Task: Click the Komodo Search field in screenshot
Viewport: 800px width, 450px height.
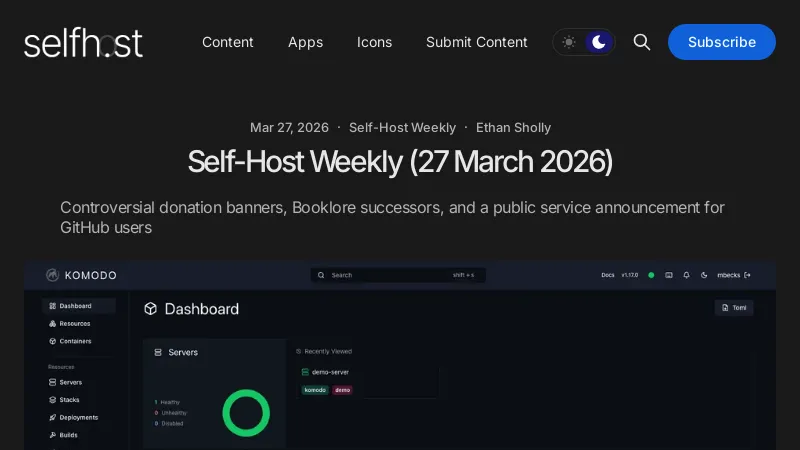Action: [397, 275]
